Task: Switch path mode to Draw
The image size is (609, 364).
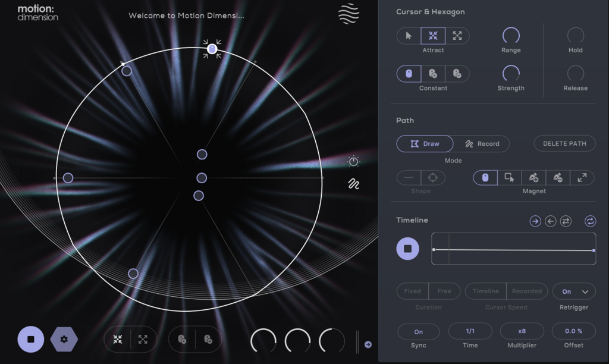Action: (x=425, y=144)
